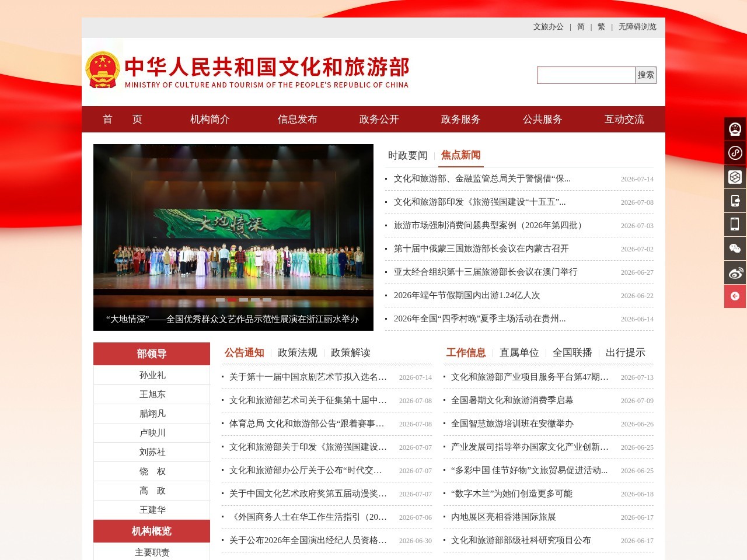Open 亚太经合组织第十三届旅游部长会议 article
The image size is (747, 560).
point(486,272)
